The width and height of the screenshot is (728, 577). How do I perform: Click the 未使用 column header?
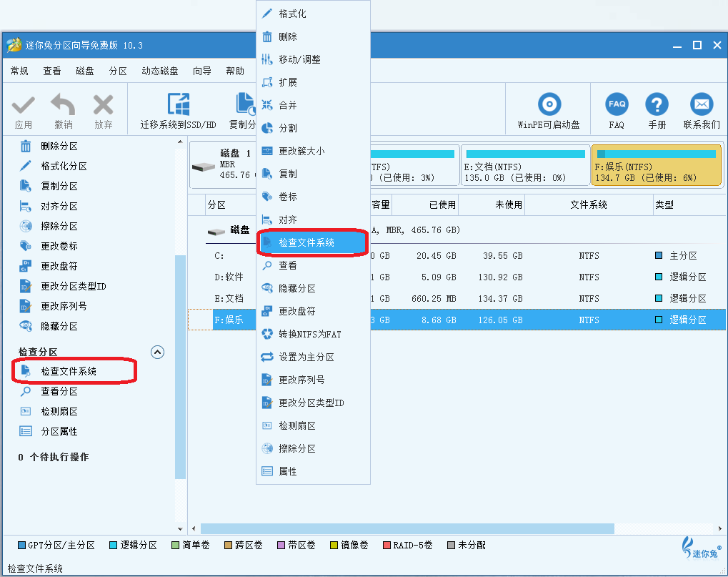[x=492, y=205]
